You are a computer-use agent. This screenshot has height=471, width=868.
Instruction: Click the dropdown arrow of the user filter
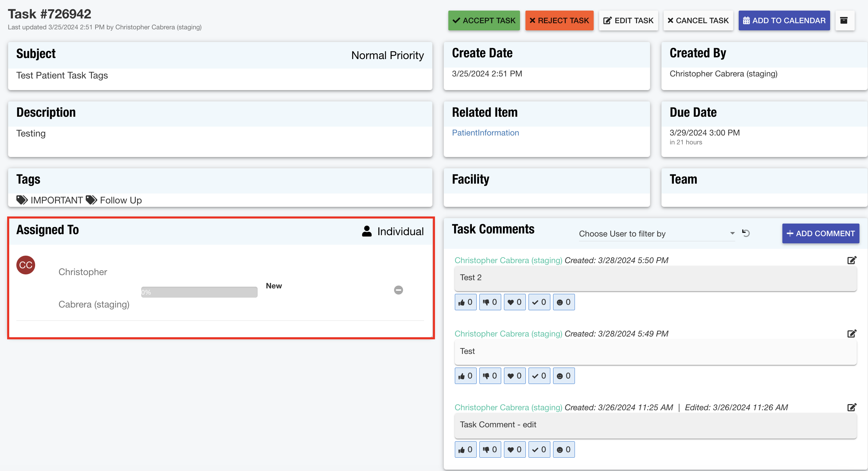pos(732,233)
